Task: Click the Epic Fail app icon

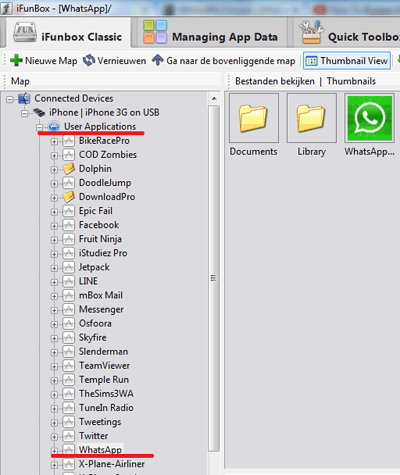Action: [x=68, y=211]
